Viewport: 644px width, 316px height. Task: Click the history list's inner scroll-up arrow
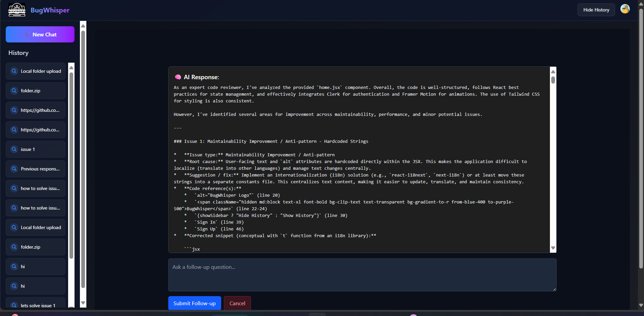(x=71, y=68)
